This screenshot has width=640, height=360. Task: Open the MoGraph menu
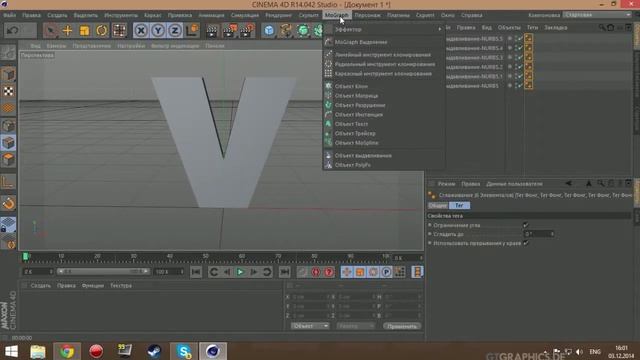[x=337, y=15]
